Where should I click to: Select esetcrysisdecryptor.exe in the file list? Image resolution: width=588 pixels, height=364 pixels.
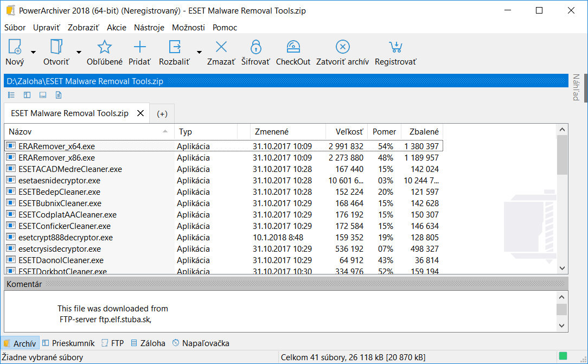(x=60, y=249)
